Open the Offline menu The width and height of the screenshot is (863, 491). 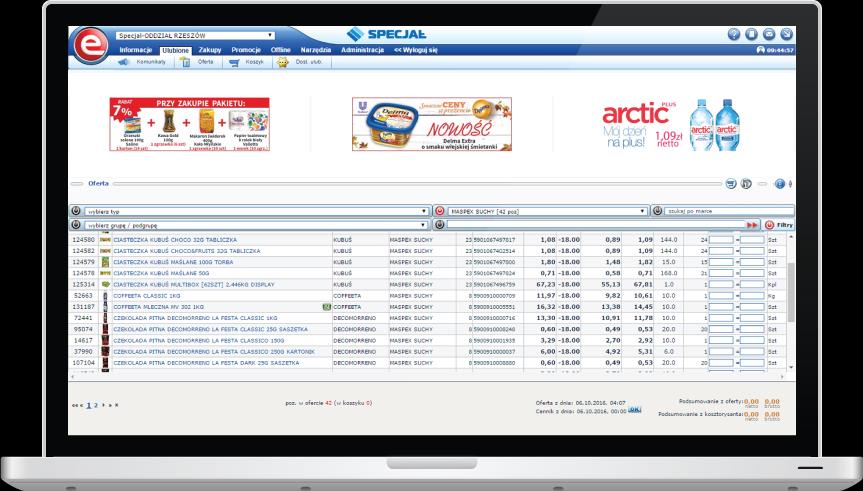click(x=281, y=50)
